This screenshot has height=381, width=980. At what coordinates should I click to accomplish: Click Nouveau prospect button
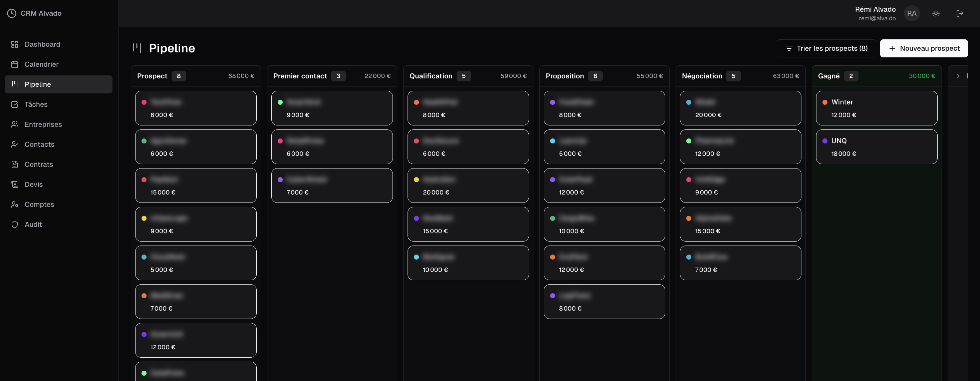tap(924, 48)
